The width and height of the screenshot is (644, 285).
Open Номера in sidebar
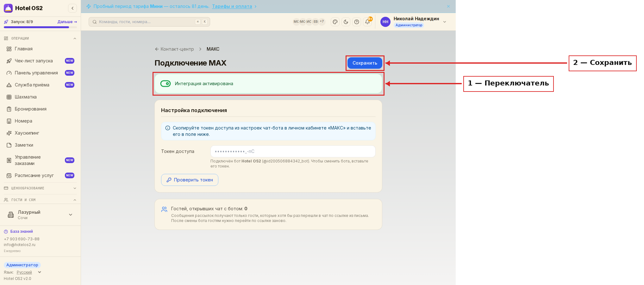pos(40,121)
